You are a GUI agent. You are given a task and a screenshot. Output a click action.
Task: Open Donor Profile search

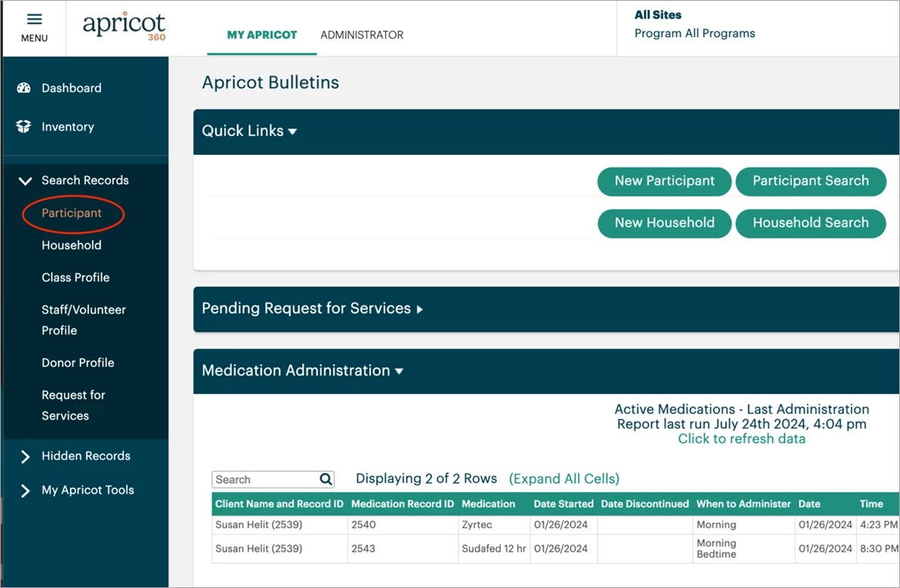pyautogui.click(x=78, y=362)
